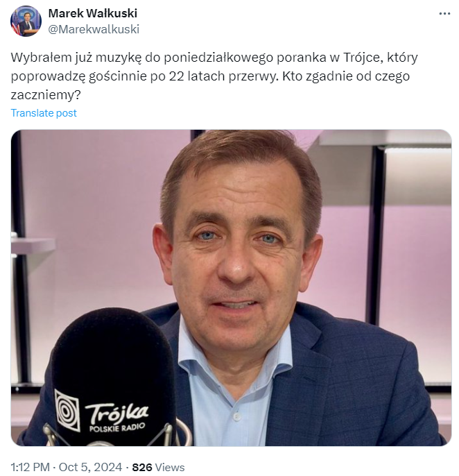Click the opening word 'Wybrałem' in the post

41,57
